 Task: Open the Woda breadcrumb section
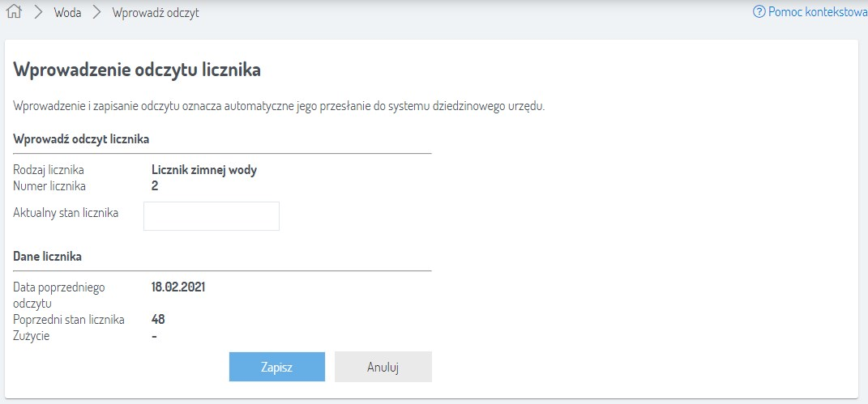[67, 13]
